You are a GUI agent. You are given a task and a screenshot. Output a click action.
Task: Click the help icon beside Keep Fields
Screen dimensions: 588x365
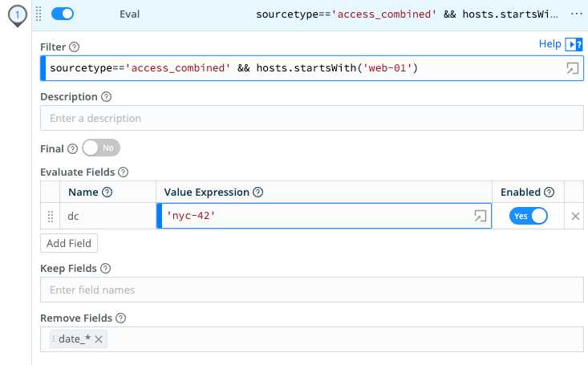(x=106, y=268)
